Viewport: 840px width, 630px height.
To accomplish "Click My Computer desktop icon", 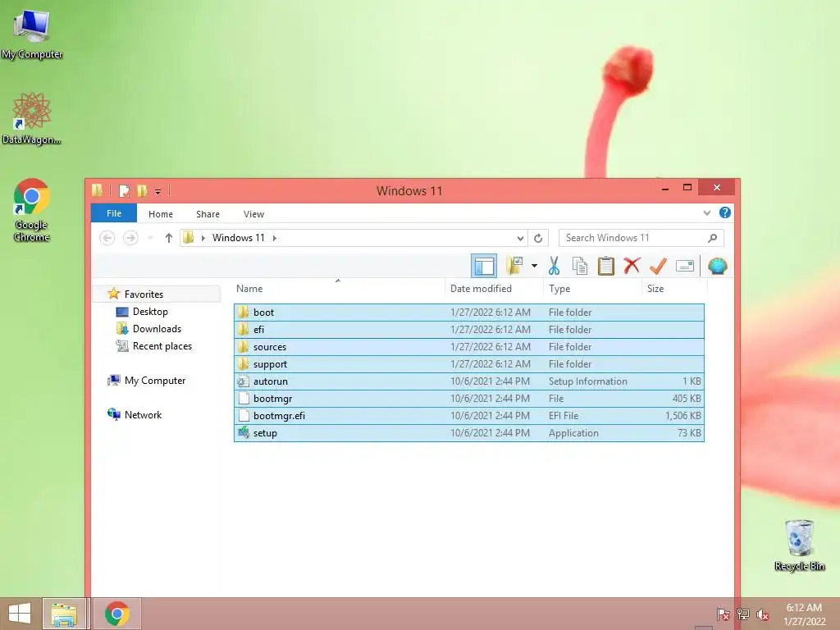I will (32, 34).
